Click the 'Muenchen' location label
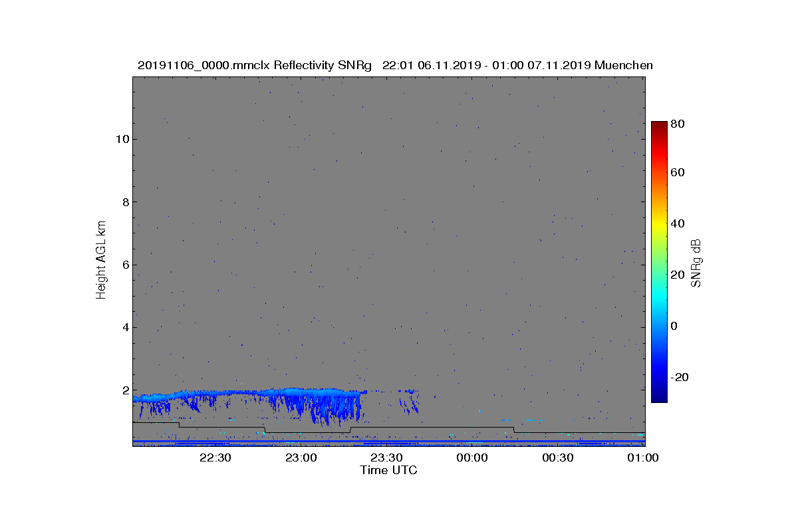Image resolution: width=798 pixels, height=532 pixels. (624, 65)
